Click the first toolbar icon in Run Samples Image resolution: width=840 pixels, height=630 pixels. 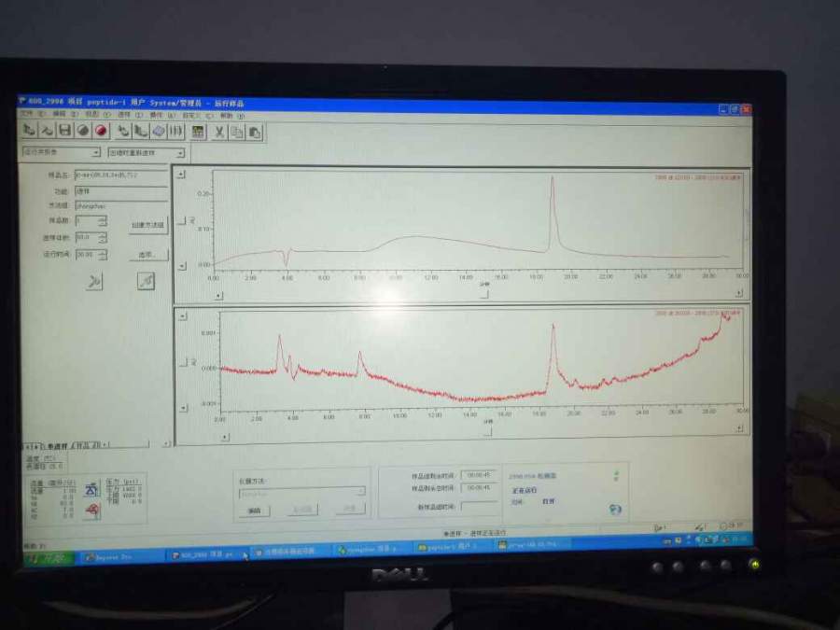point(30,130)
